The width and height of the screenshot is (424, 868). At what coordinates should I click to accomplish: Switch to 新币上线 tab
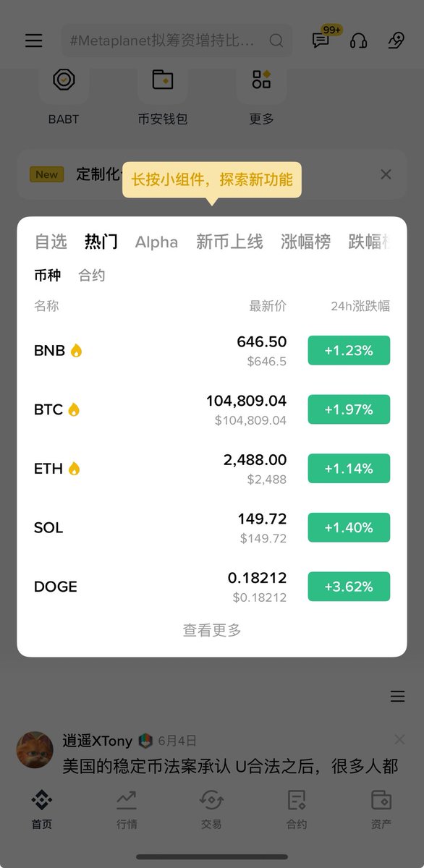coord(229,242)
